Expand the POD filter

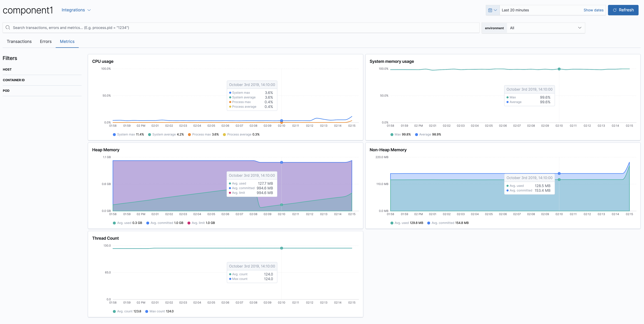point(6,91)
